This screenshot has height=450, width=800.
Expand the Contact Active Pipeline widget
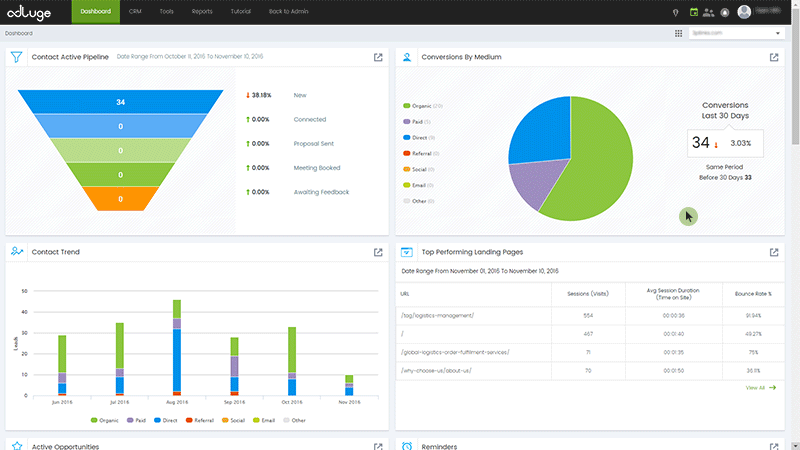tap(378, 57)
